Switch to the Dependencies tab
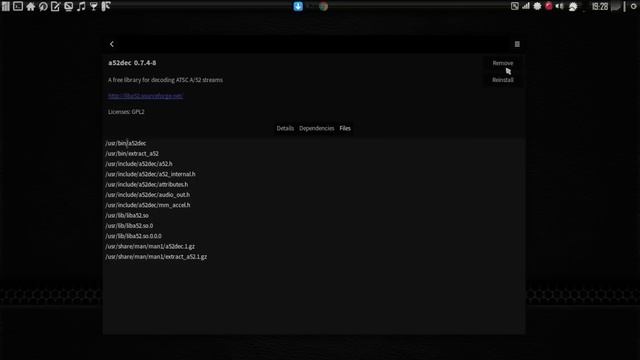This screenshot has width=640, height=360. tap(316, 128)
